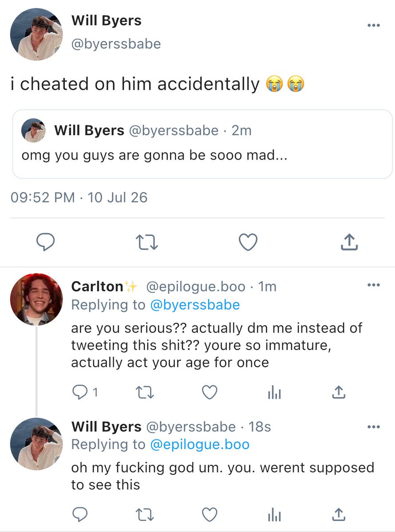Viewport: 395px width, 532px height.
Task: Open @epilogue.boo mention link
Action: (x=200, y=445)
